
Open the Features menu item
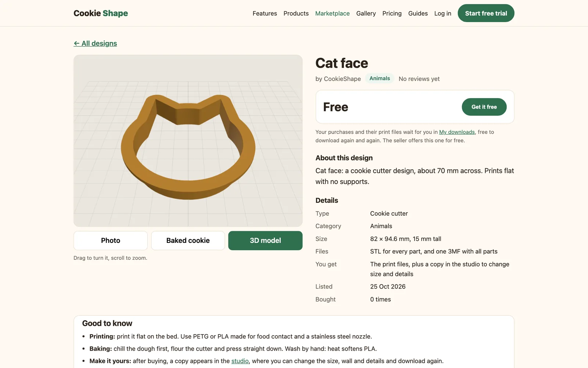(265, 13)
